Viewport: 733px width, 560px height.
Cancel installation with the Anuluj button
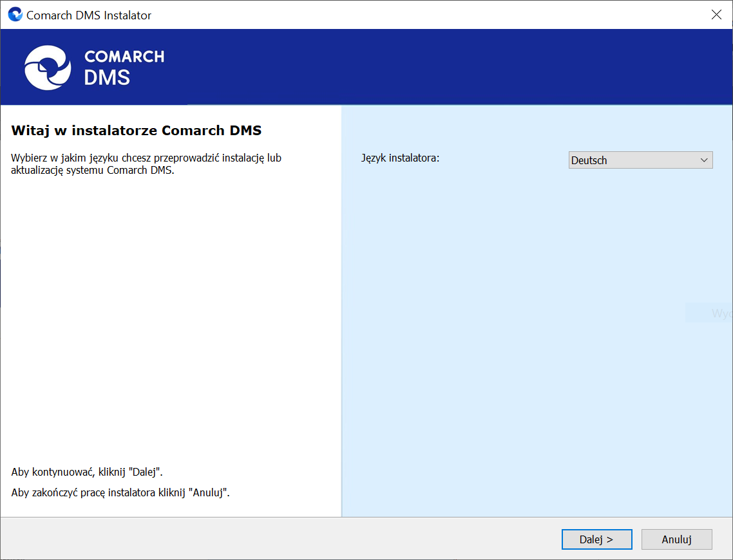[676, 539]
